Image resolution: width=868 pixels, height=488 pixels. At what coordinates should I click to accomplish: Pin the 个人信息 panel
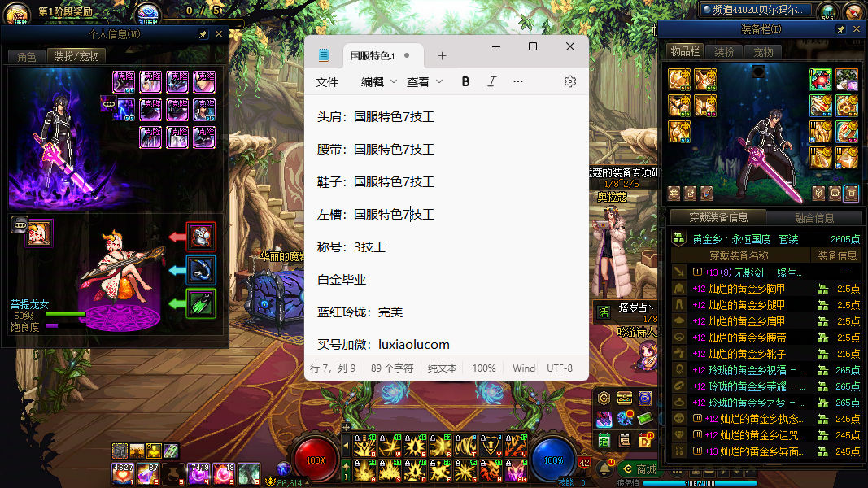(x=203, y=35)
